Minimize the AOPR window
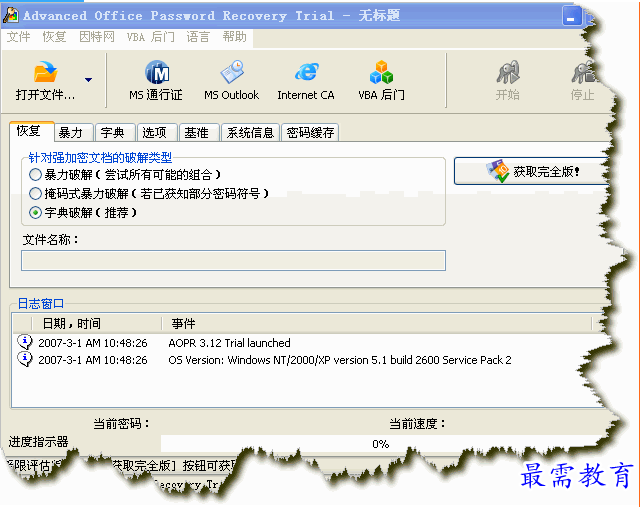Screen dimensions: 642x507 pos(571,16)
